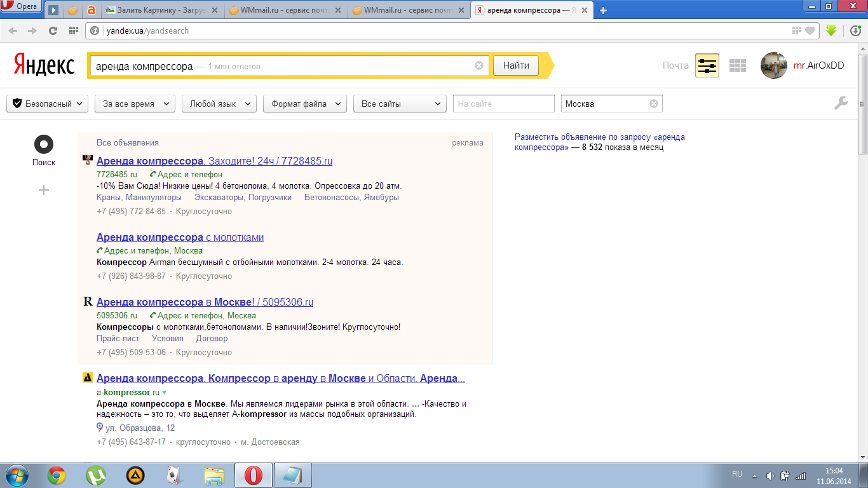Click 'Бетононасосы, Ямобуры' sitelink
This screenshot has width=868, height=488.
[x=351, y=198]
